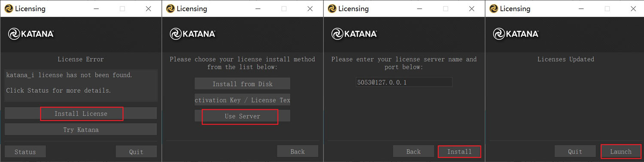Go Back from the license server entry screen
Screen dimensions: 644x162
tap(413, 152)
